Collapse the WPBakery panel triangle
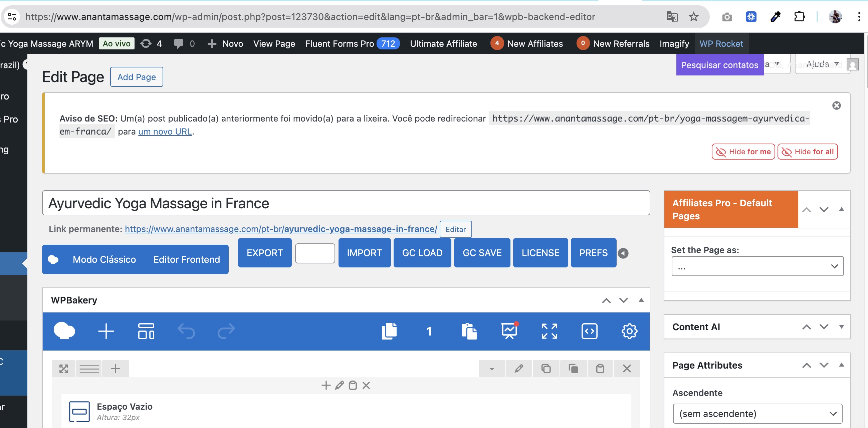This screenshot has width=868, height=428. click(x=641, y=300)
